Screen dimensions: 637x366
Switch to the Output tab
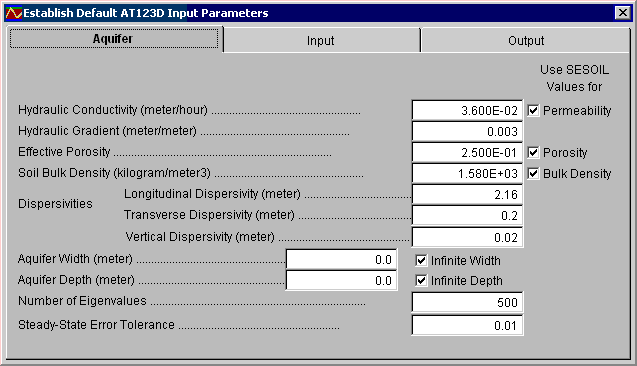(526, 41)
